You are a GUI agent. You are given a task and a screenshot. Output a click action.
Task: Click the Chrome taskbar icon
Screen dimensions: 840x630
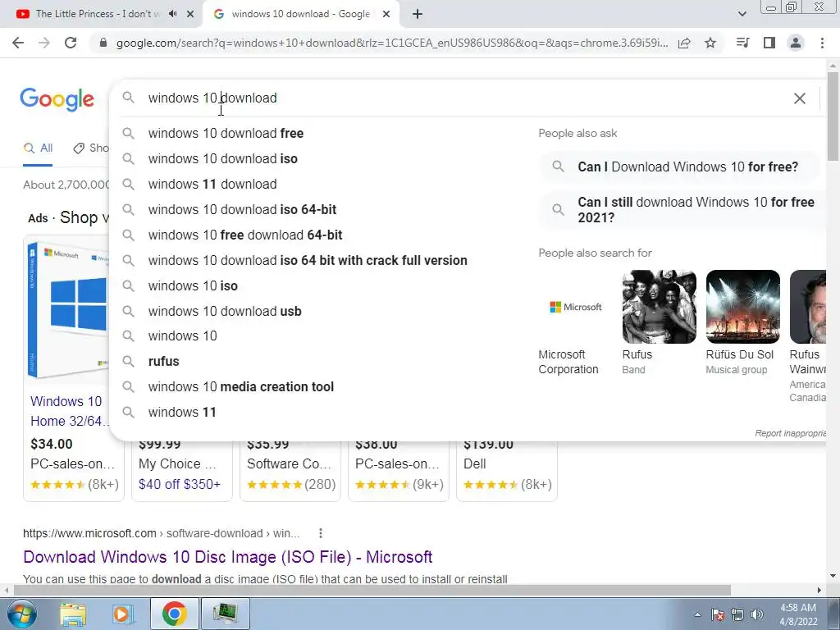coord(174,614)
